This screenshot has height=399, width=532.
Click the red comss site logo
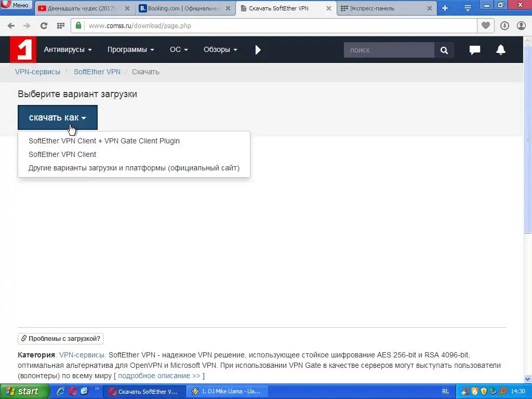23,50
